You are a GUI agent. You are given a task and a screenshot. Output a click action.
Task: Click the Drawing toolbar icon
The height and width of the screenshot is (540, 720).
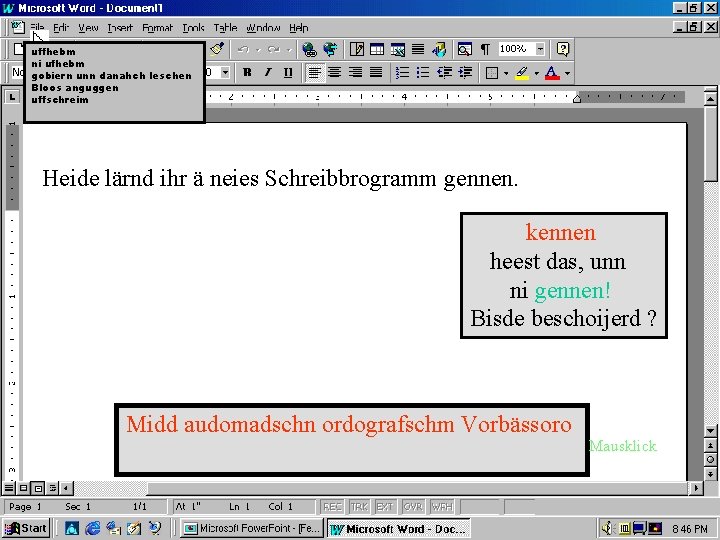(x=439, y=49)
